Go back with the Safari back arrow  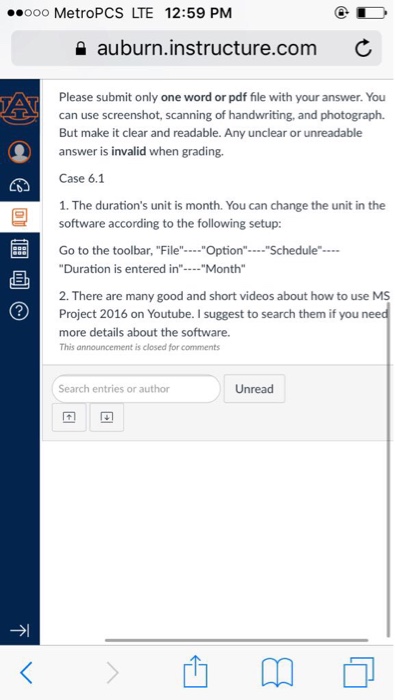(27, 672)
